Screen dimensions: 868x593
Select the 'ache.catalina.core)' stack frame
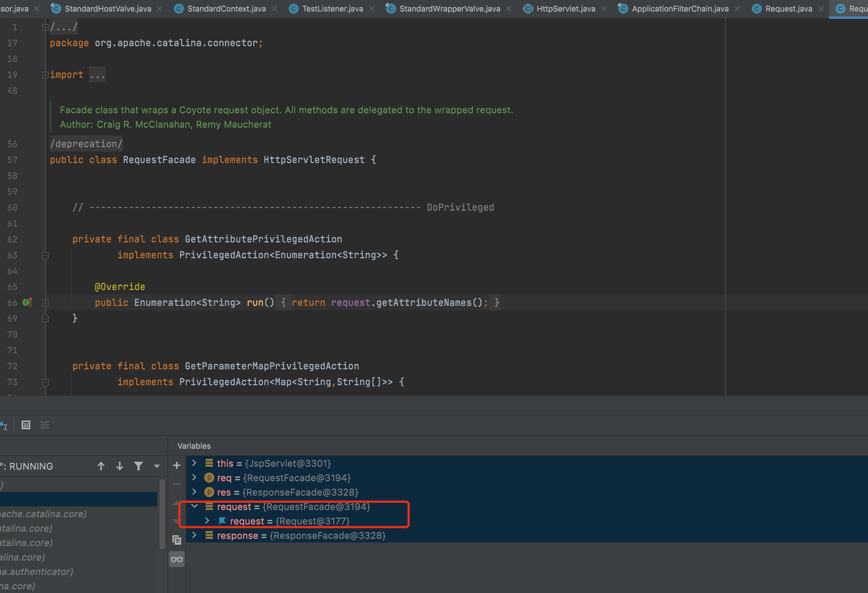tap(78, 514)
